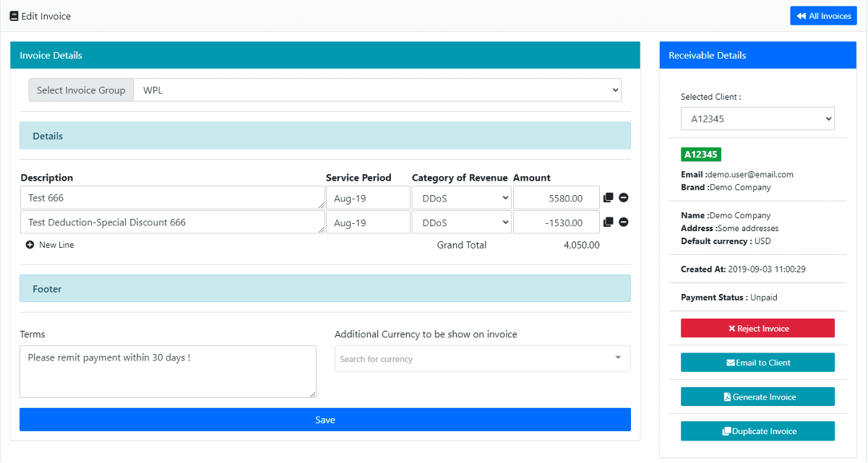Add a New Line item
868x463 pixels.
pyautogui.click(x=50, y=245)
